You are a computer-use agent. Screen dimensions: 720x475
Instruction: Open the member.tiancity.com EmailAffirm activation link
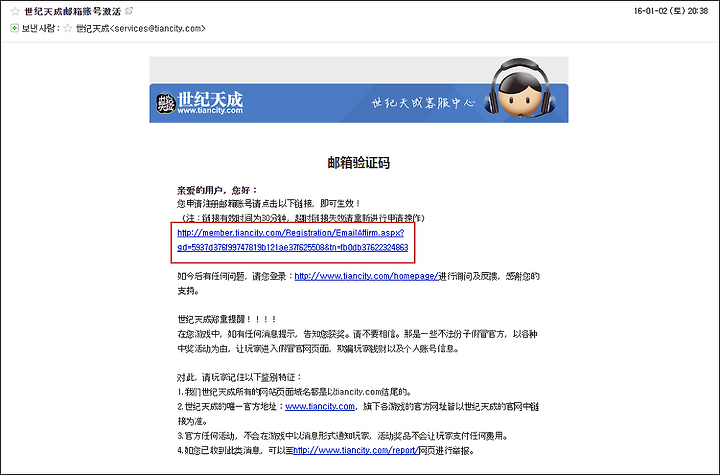point(292,240)
